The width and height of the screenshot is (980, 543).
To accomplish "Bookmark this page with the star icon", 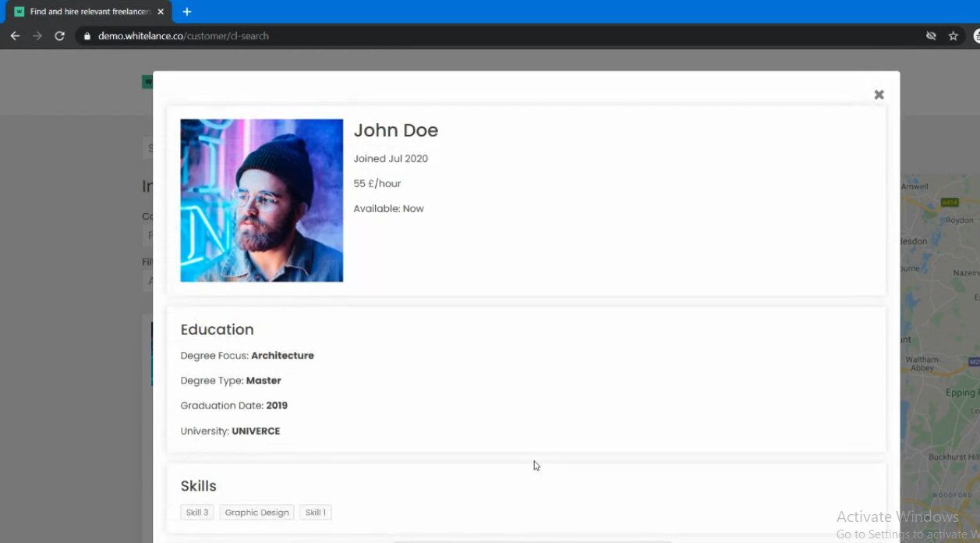I will [953, 36].
